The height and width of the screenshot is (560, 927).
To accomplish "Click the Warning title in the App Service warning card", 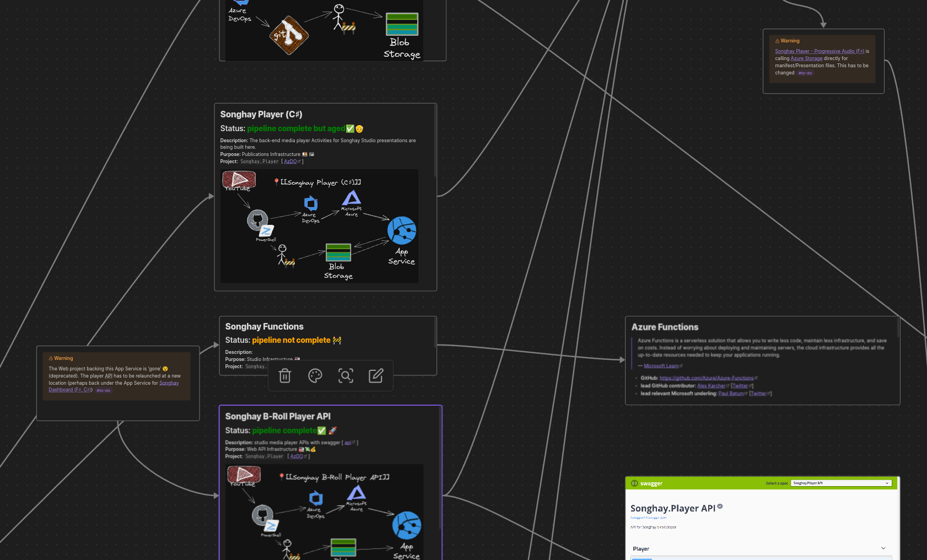I will tap(63, 358).
